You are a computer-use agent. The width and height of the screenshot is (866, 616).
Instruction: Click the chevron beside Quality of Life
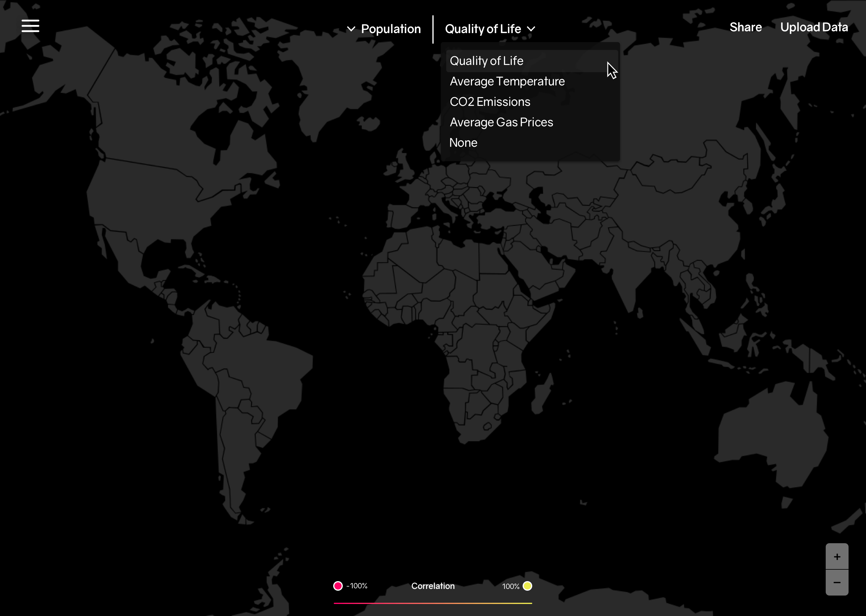pyautogui.click(x=531, y=29)
